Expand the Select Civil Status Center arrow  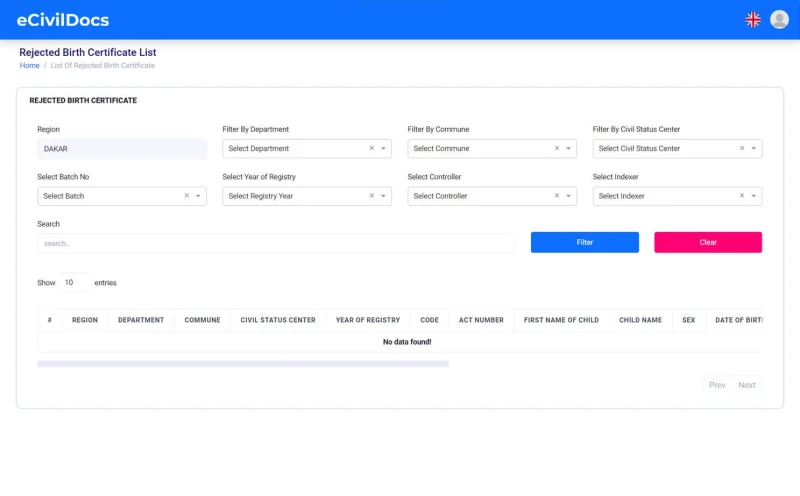tap(754, 148)
